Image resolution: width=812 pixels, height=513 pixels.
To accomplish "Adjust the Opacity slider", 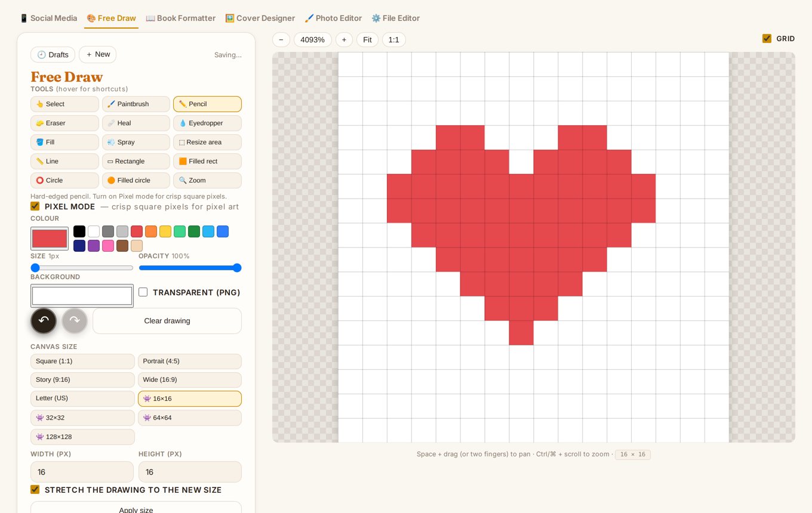I will tap(190, 268).
